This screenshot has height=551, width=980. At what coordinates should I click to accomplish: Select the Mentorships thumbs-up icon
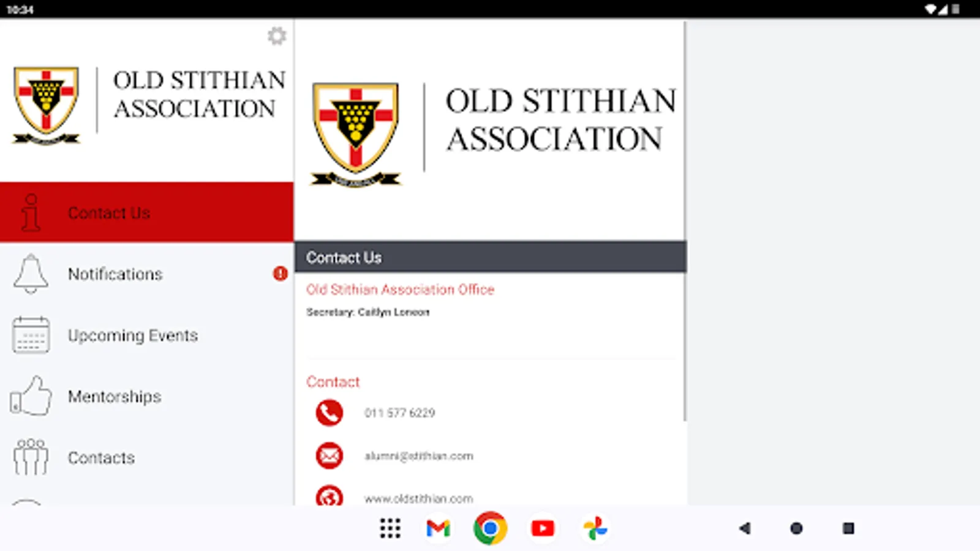(x=31, y=396)
